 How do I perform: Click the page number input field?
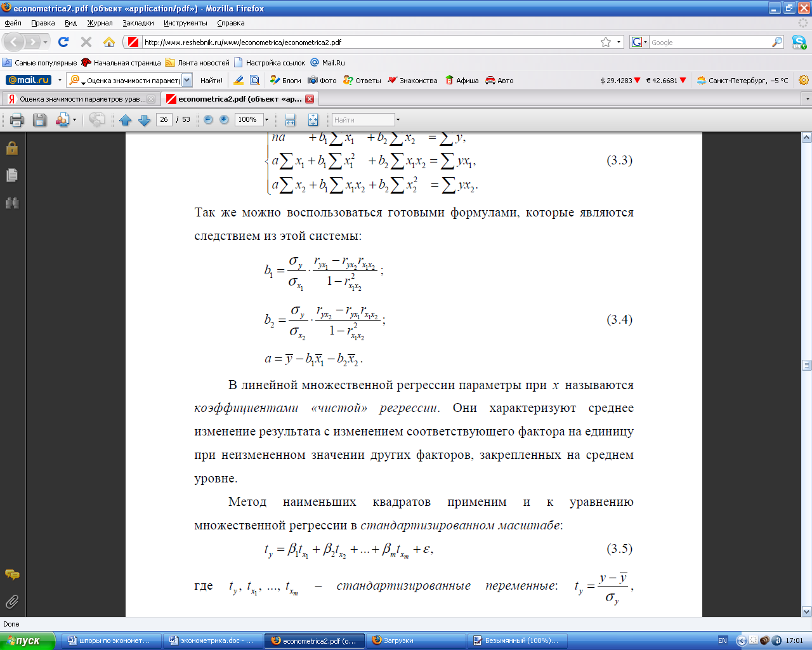[164, 119]
